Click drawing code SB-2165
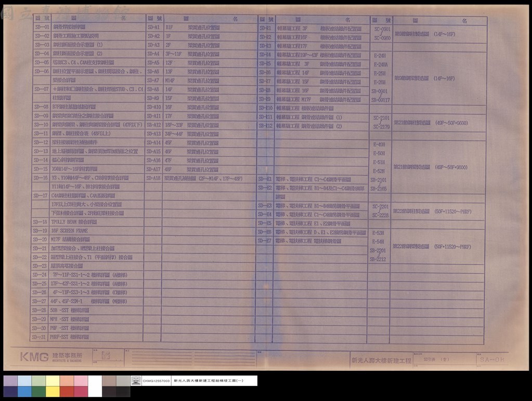532x401 pixels. pyautogui.click(x=379, y=189)
